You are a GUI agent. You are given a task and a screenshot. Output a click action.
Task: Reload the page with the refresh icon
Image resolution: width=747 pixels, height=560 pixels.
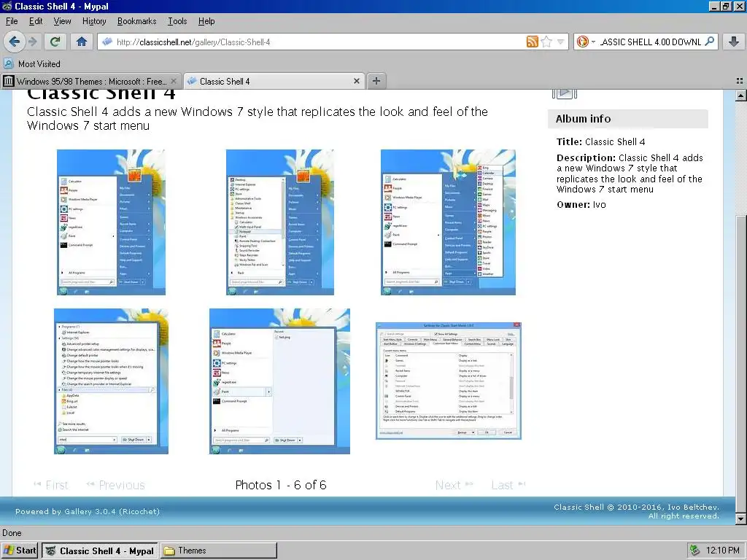[55, 42]
